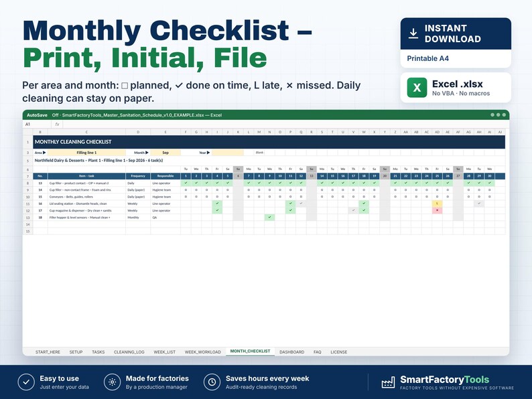
Task: Toggle the Filler hopper checkmark on day 9
Action: 269,218
